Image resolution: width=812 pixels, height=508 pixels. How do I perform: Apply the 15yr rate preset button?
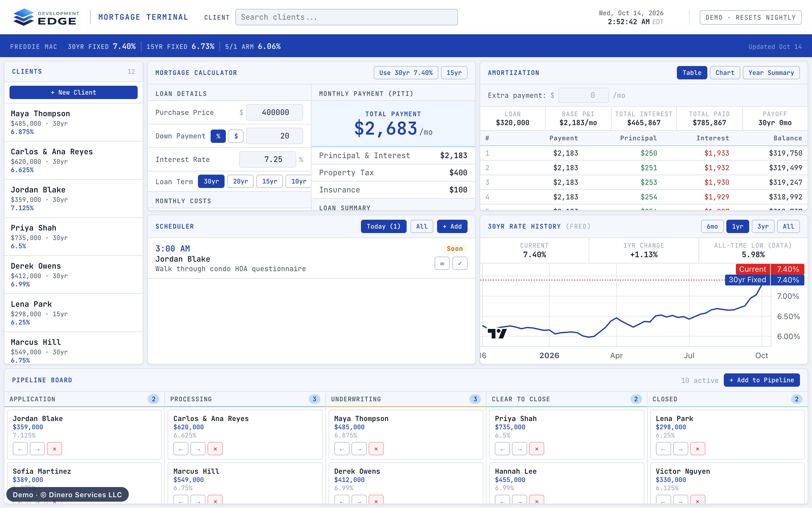pyautogui.click(x=454, y=73)
